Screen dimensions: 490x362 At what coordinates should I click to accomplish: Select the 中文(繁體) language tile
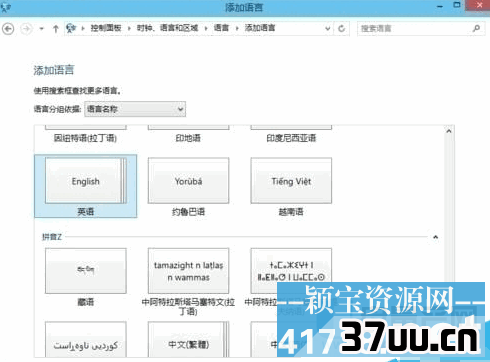click(x=188, y=340)
